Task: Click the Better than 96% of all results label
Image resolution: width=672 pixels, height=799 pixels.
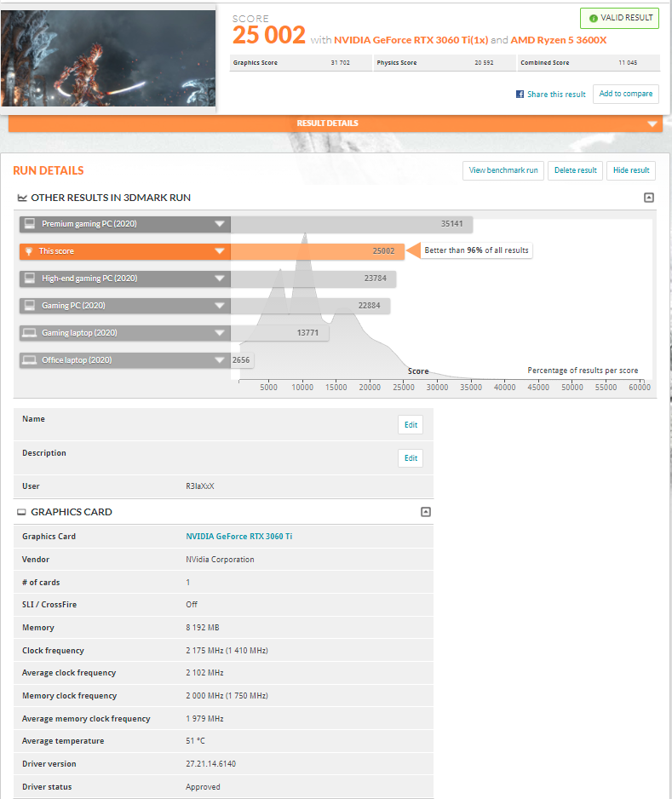Action: pyautogui.click(x=476, y=250)
